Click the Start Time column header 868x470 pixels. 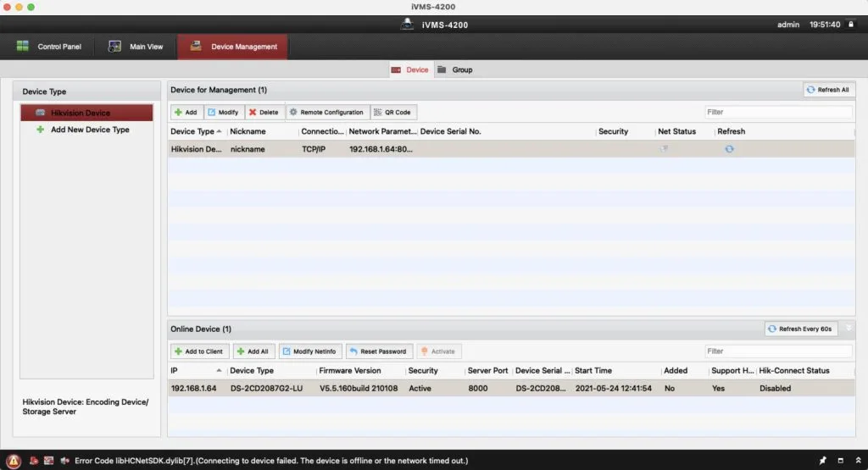pos(593,370)
